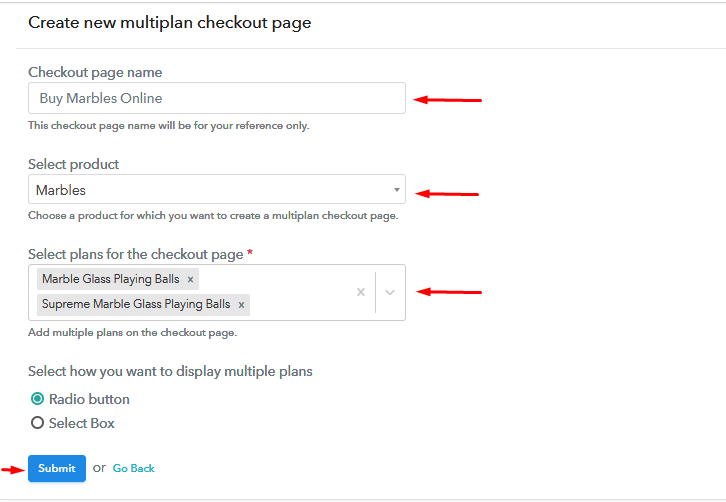Click the Supreme Marble Glass Playing Balls tag text

(135, 304)
